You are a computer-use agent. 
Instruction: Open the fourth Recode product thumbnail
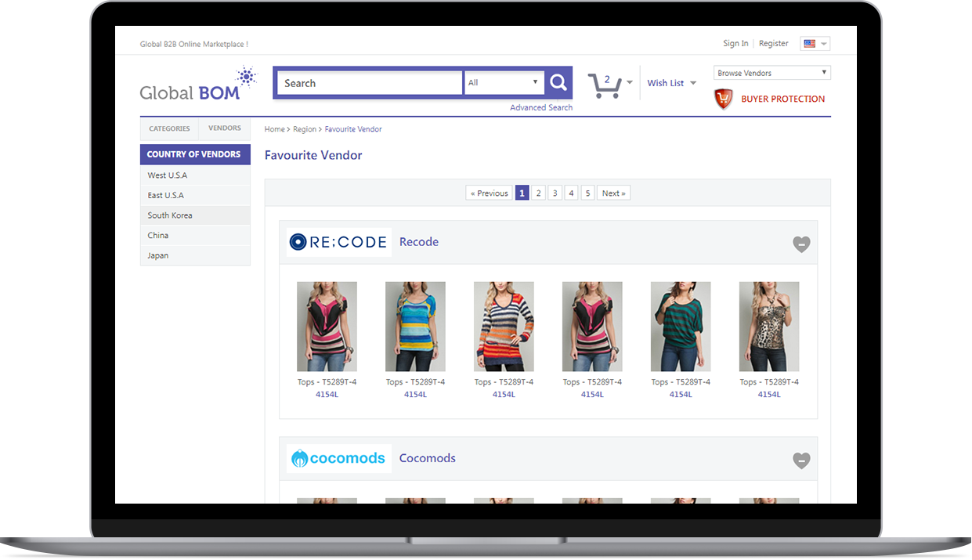click(x=592, y=327)
